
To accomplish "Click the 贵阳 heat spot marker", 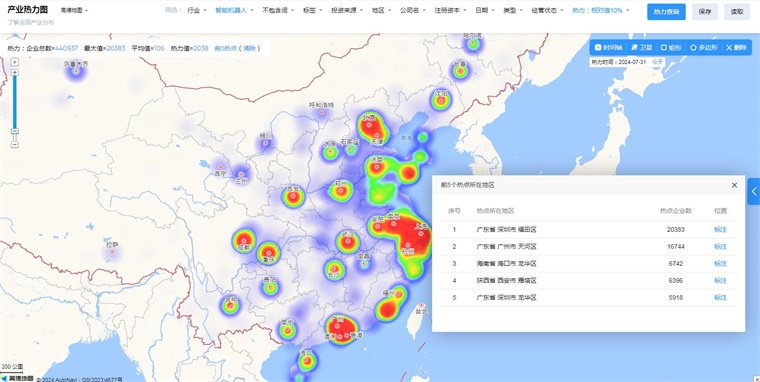I will 270,287.
